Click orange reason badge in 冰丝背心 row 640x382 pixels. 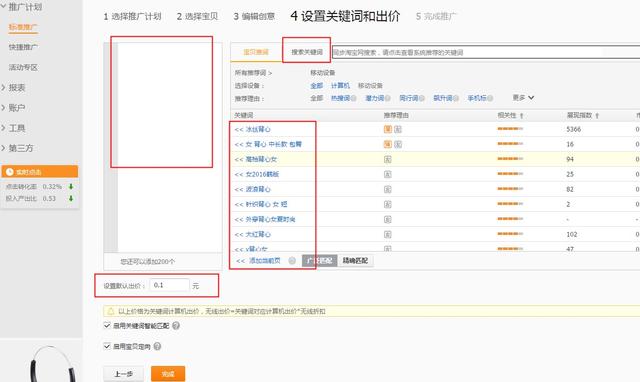[x=388, y=129]
